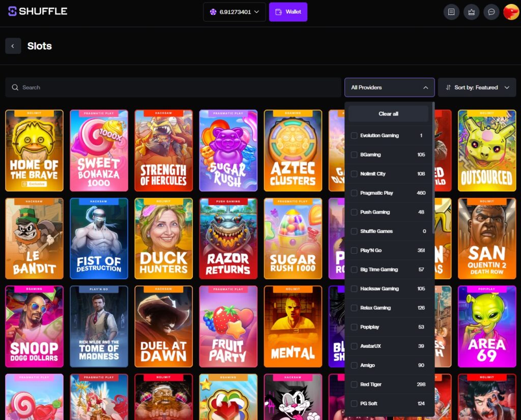Check the Relax Gaming checkbox
521x420 pixels.
[x=354, y=308]
